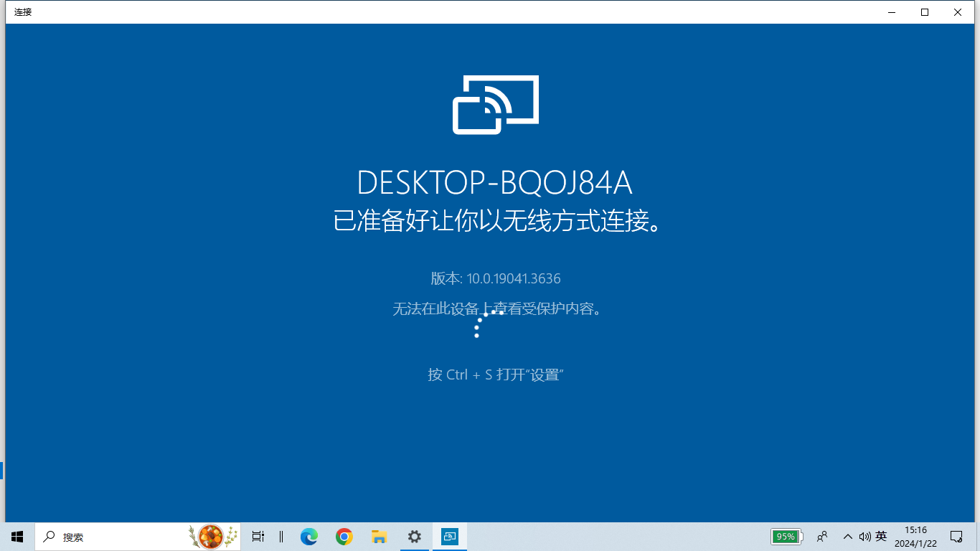Expand hidden system tray icons chevron

click(x=848, y=537)
